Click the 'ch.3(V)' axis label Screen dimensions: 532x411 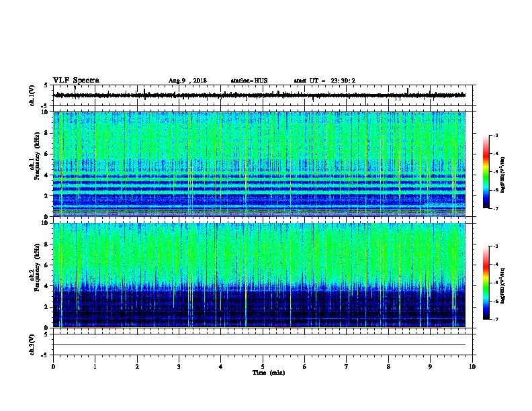32,345
